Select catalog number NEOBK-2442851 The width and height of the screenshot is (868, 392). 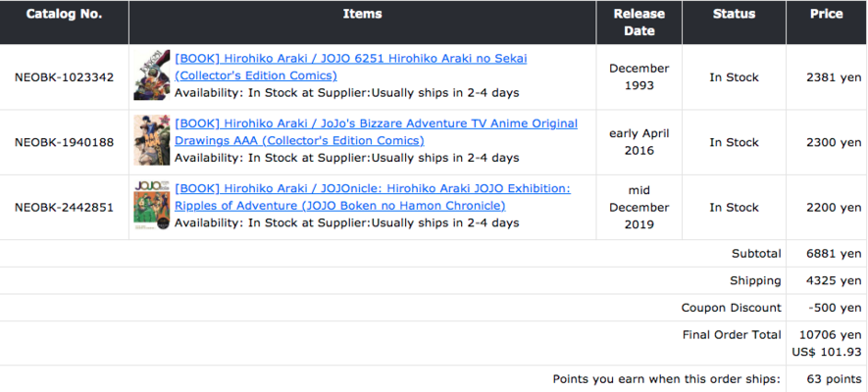(x=64, y=207)
